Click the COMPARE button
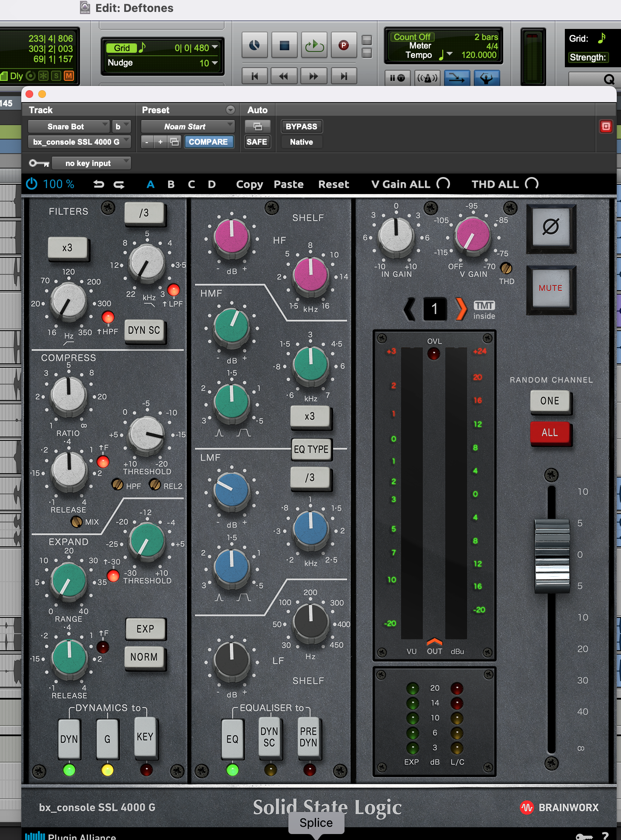 (x=208, y=142)
